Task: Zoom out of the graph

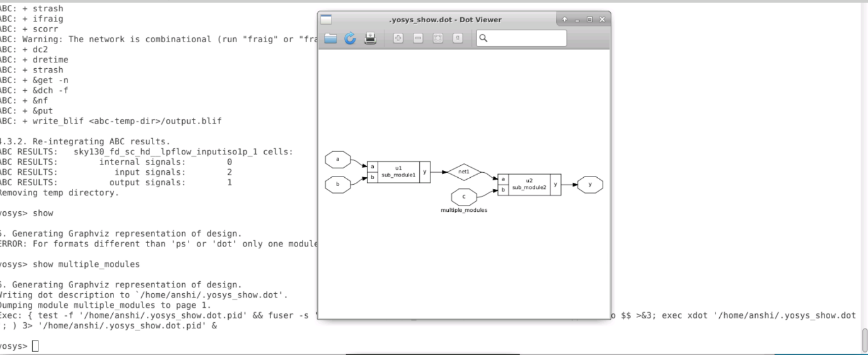Action: point(418,38)
